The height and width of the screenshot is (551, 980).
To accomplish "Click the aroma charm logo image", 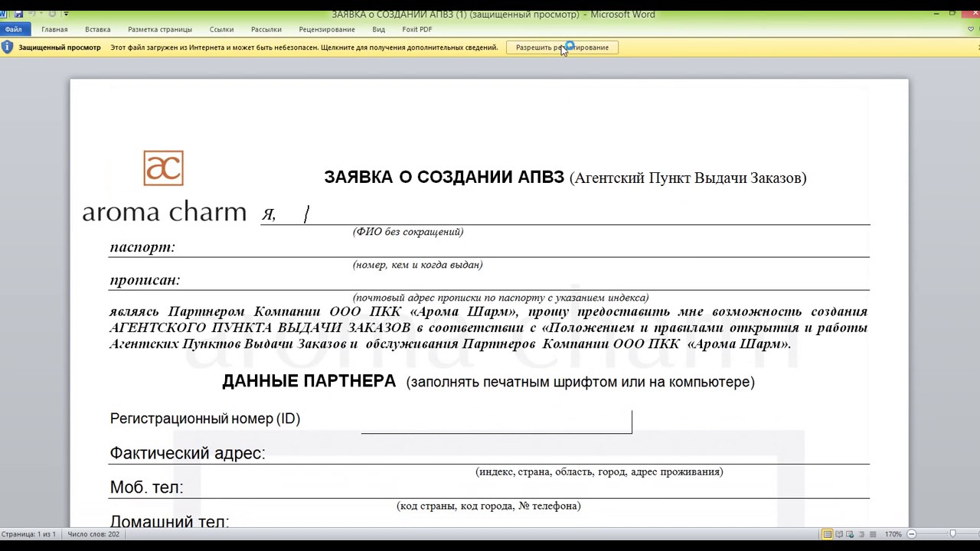I will tap(164, 187).
